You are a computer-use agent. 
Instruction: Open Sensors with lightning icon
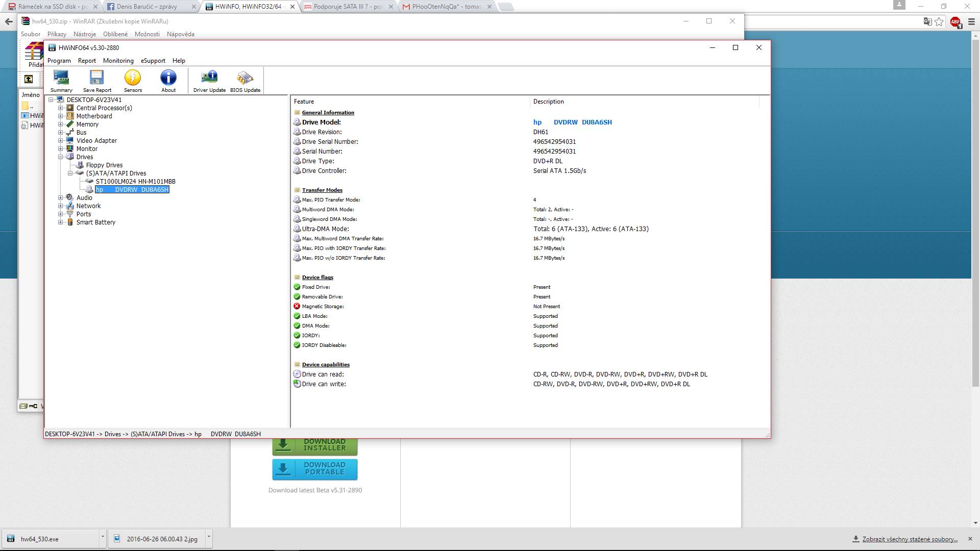[133, 81]
